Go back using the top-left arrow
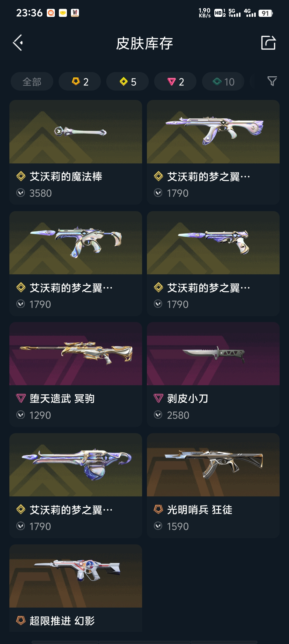This screenshot has width=289, height=644. (x=18, y=43)
